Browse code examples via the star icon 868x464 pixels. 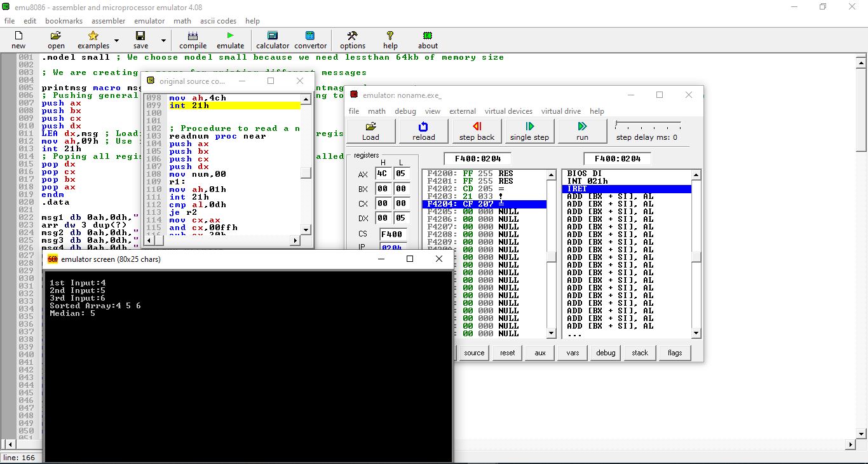click(x=92, y=39)
